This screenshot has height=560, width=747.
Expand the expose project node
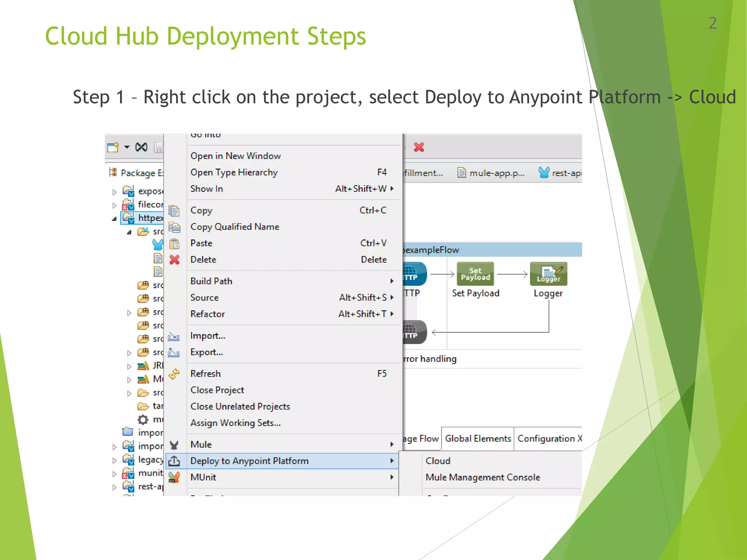click(115, 192)
